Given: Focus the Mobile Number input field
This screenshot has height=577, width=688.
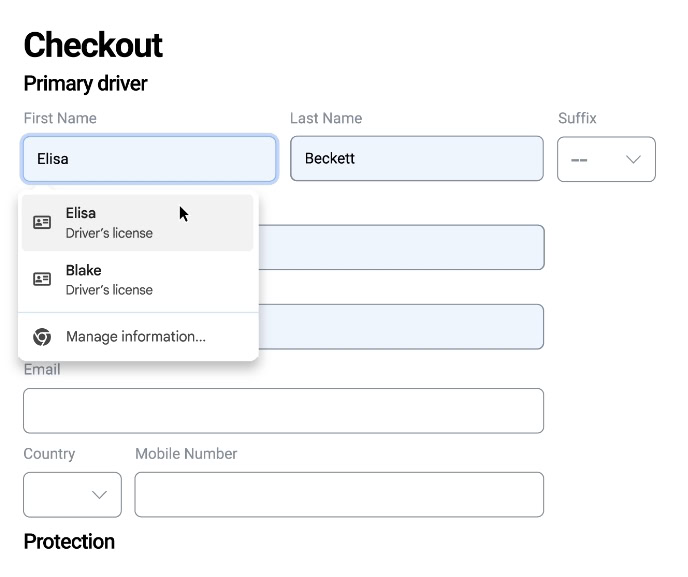Looking at the screenshot, I should [x=339, y=494].
